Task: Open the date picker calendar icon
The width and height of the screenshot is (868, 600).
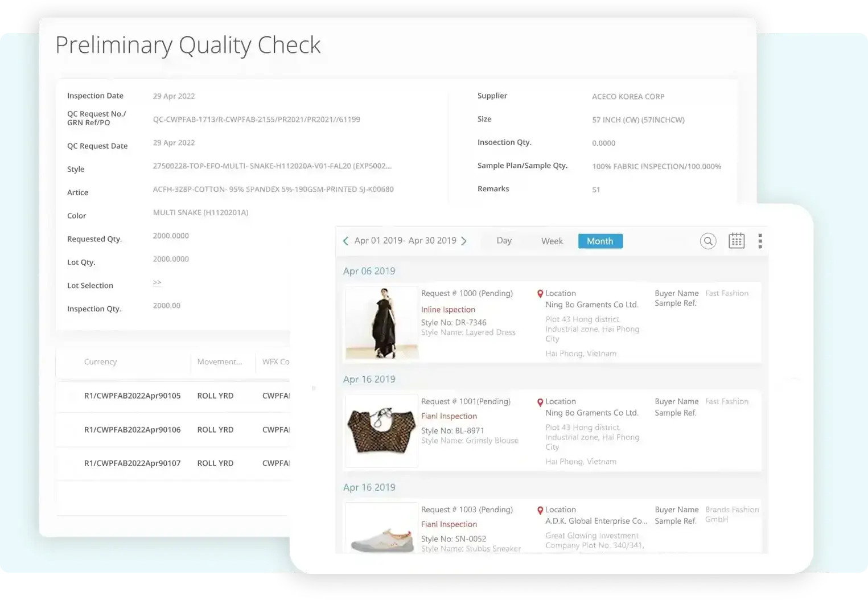Action: [737, 241]
